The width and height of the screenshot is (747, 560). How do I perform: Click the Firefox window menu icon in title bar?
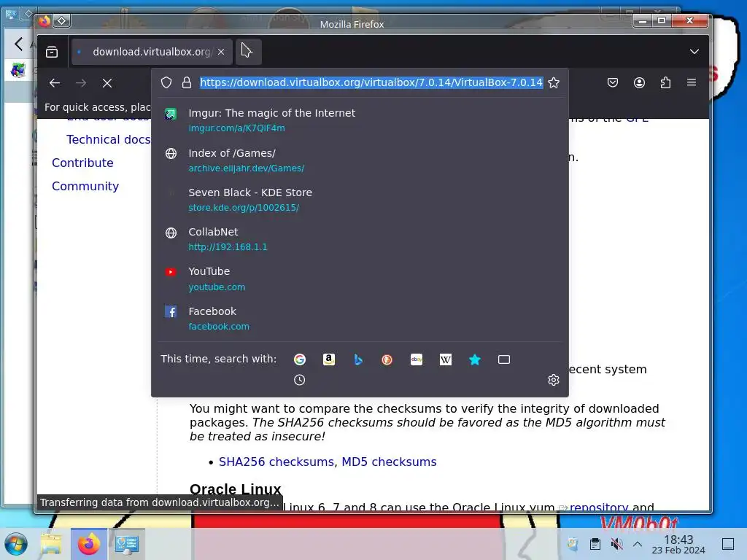click(x=44, y=21)
